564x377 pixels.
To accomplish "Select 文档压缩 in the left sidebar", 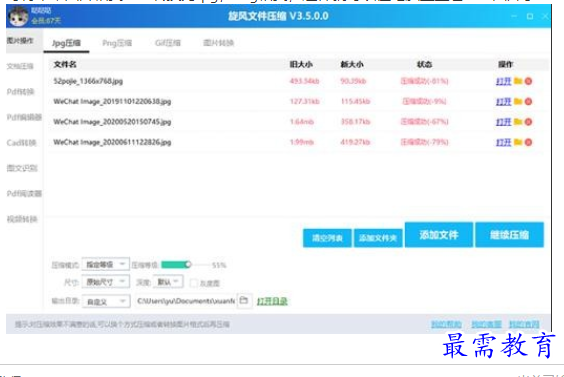I will click(x=20, y=66).
